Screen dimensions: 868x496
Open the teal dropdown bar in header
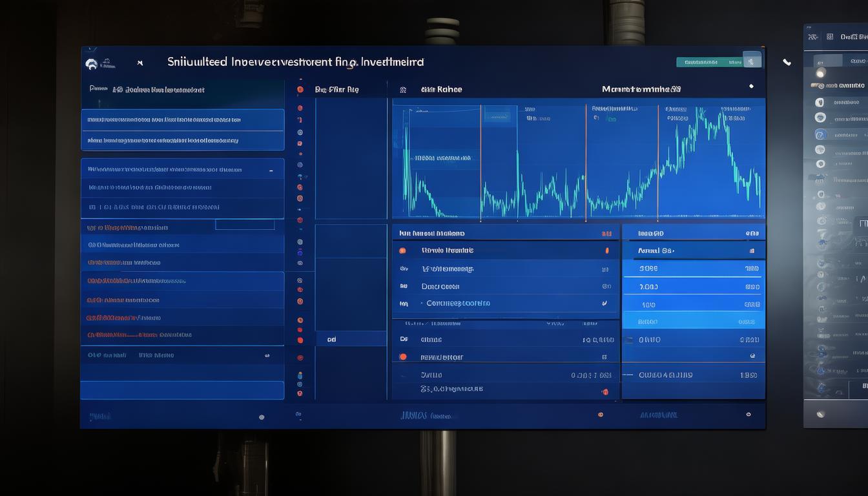[708, 62]
